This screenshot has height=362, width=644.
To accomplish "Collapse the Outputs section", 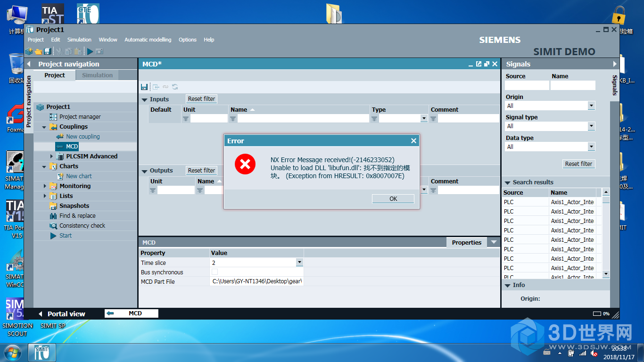I will point(145,171).
